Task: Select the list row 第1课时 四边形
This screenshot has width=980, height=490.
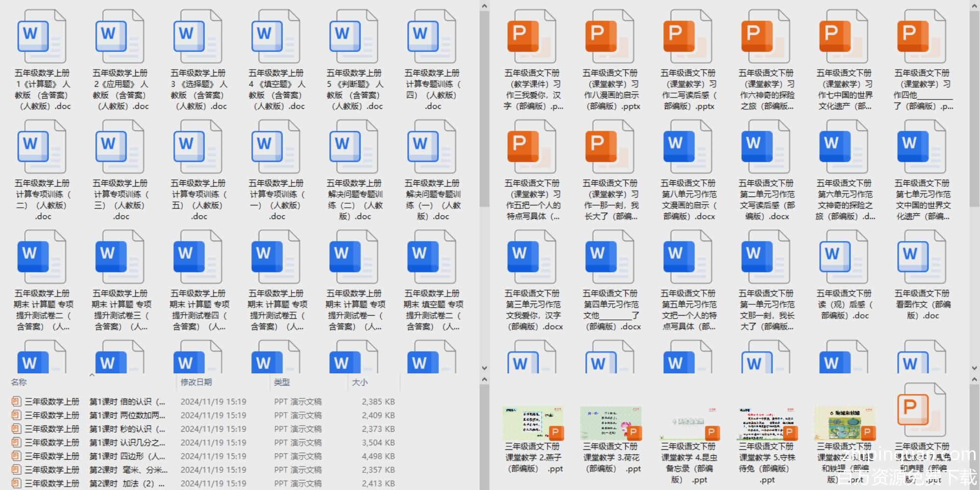Action: point(203,456)
